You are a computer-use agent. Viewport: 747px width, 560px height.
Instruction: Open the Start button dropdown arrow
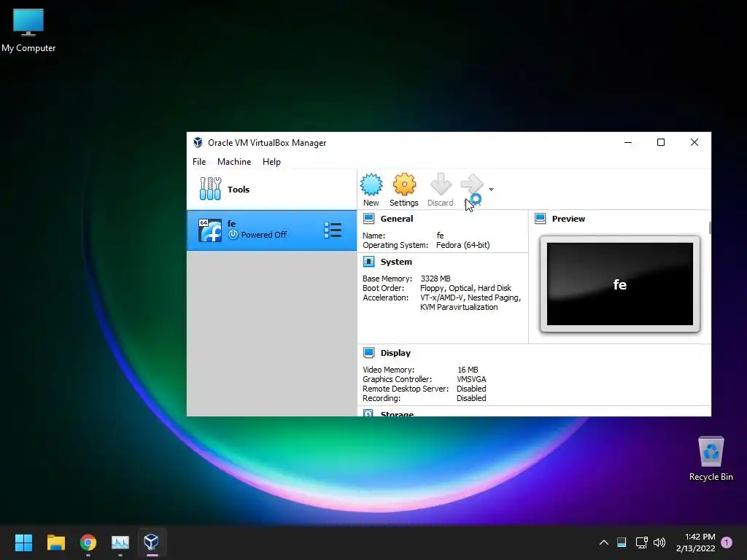(x=491, y=190)
